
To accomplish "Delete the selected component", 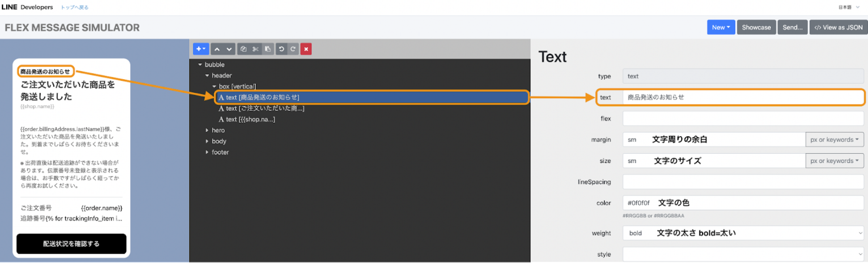I will pyautogui.click(x=306, y=49).
